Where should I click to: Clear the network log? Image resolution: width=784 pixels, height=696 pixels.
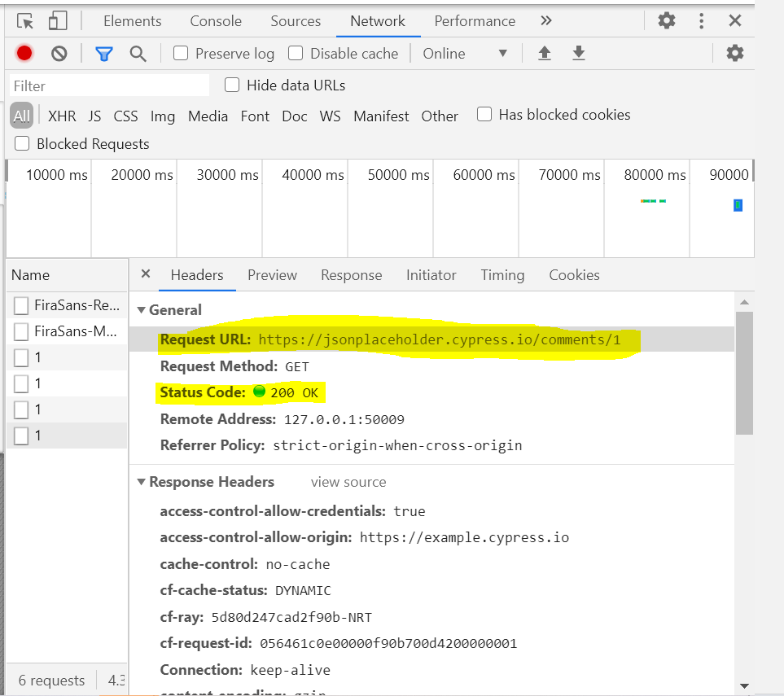tap(59, 53)
